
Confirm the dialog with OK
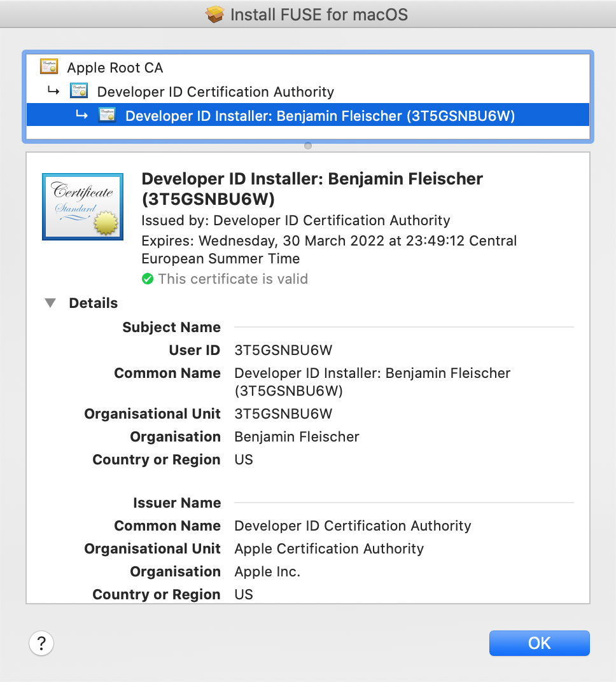pyautogui.click(x=540, y=643)
